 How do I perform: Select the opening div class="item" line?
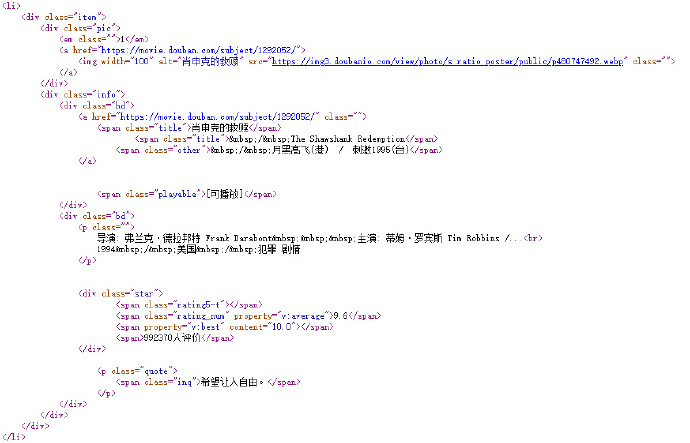point(64,17)
